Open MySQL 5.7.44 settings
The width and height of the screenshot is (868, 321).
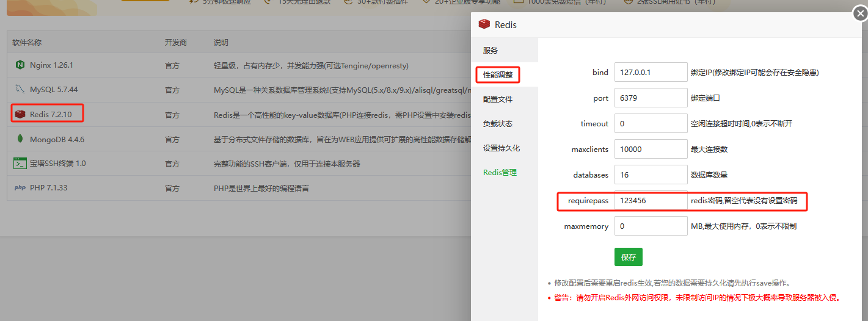(x=54, y=90)
